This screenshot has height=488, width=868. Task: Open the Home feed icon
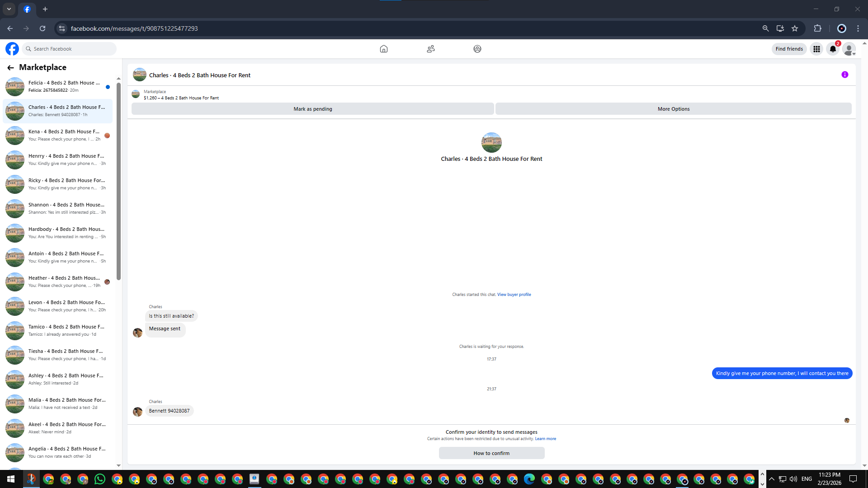click(383, 49)
